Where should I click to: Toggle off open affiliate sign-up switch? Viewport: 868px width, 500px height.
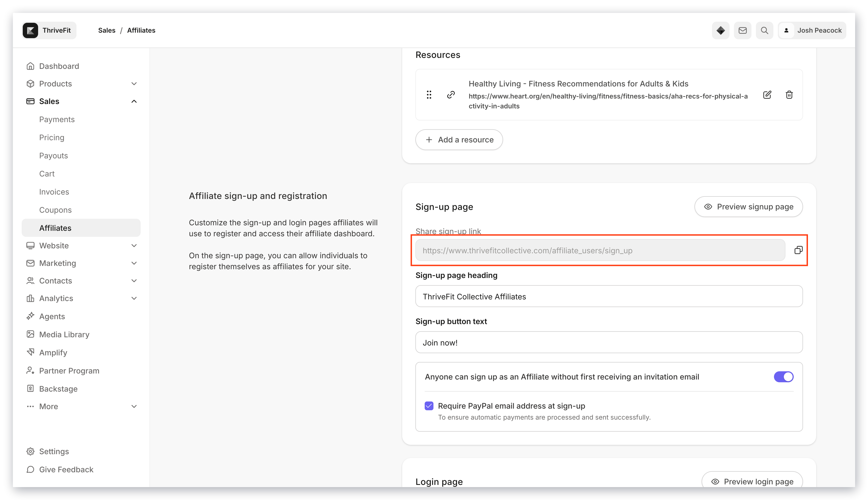(x=784, y=377)
